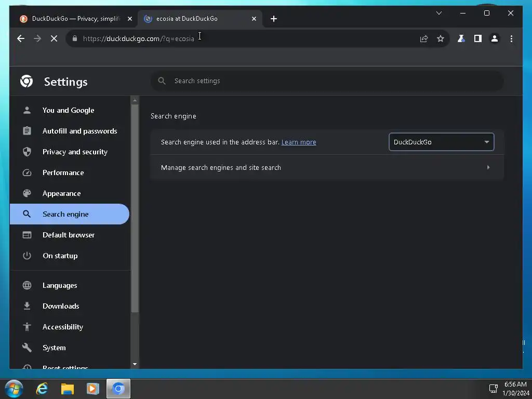
Task: Click the Action Center tray icon
Action: click(493, 389)
